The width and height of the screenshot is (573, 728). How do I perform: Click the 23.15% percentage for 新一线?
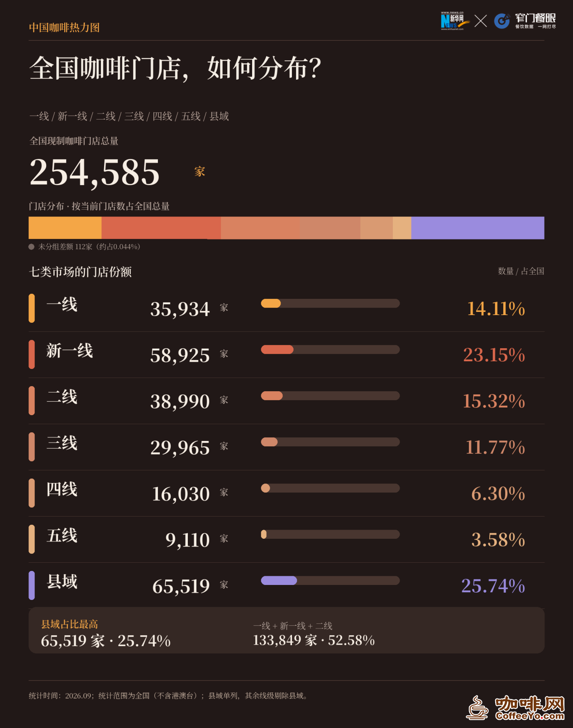[494, 355]
